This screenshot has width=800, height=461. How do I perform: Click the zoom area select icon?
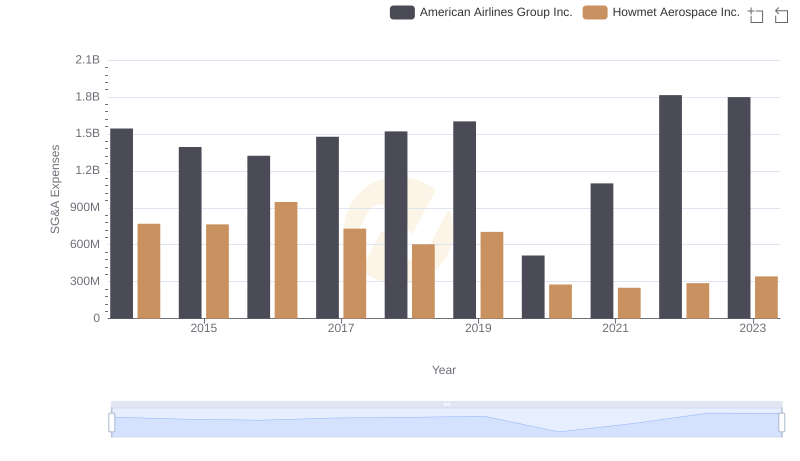pos(756,15)
